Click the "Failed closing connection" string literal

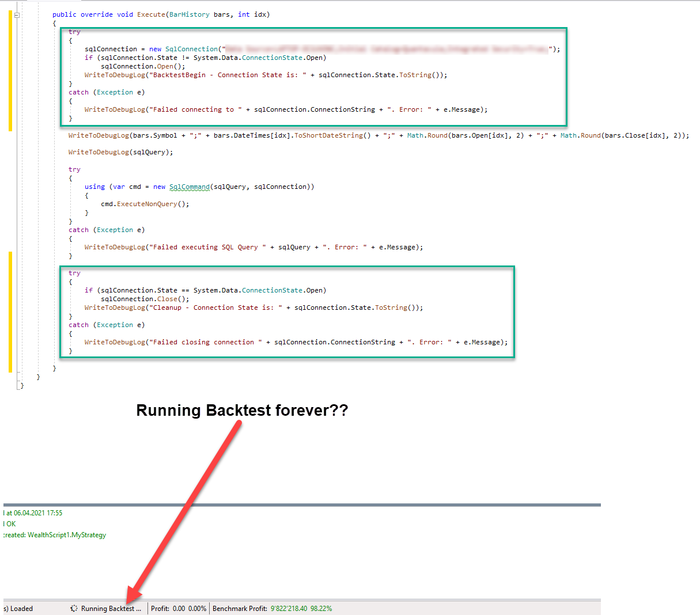[206, 342]
